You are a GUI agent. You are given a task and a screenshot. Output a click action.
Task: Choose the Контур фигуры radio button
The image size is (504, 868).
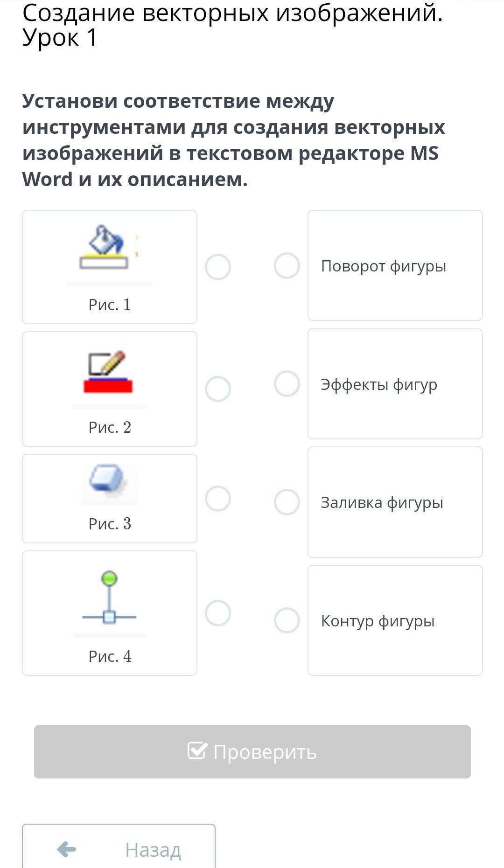tap(287, 620)
